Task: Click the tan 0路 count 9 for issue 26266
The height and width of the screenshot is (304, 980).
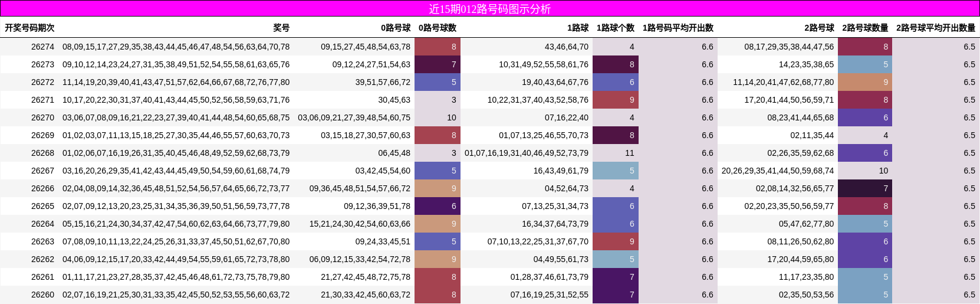Action: click(437, 188)
